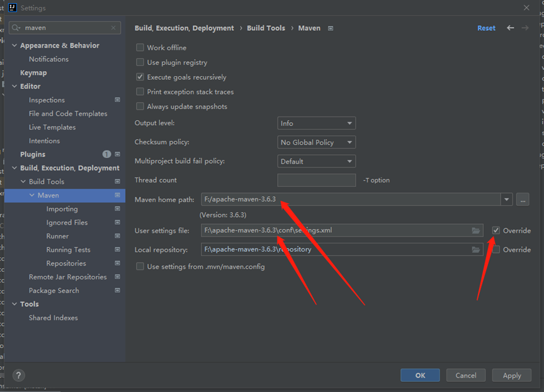Click project-level icon beside Importing
Screen dimensions: 544x392
point(118,209)
